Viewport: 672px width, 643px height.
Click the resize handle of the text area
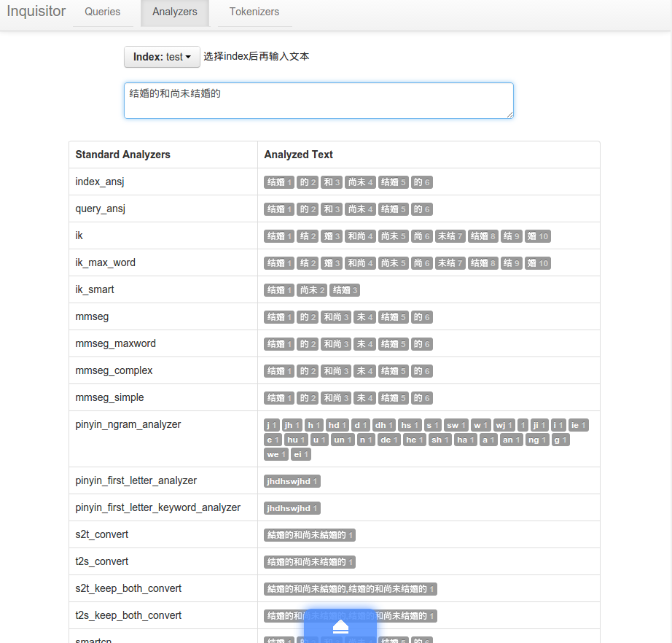coord(509,114)
